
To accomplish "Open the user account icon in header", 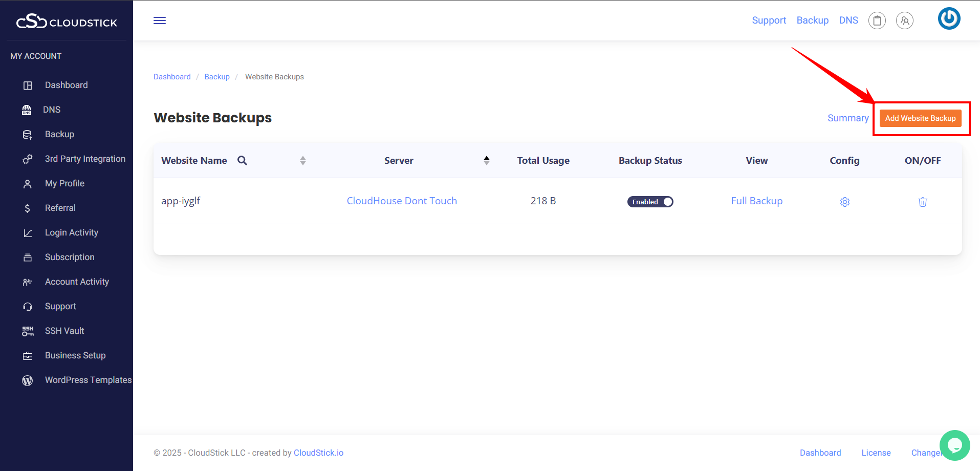I will click(x=904, y=20).
